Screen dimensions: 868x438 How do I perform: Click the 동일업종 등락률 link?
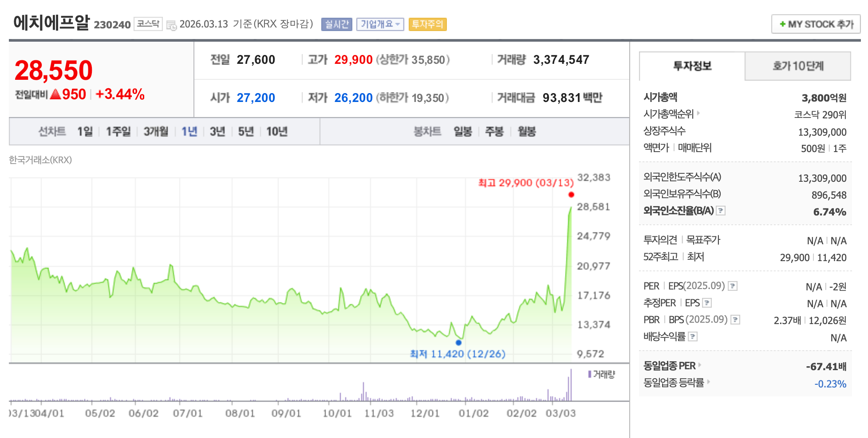[x=674, y=382]
